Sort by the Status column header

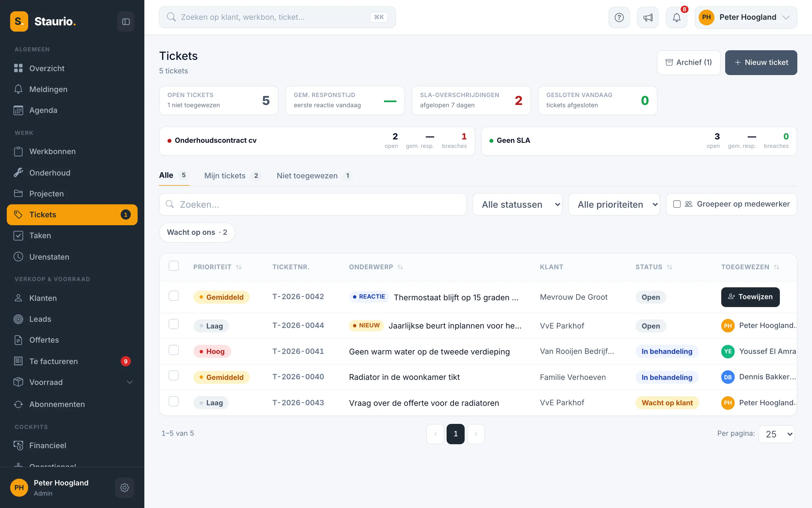[654, 267]
